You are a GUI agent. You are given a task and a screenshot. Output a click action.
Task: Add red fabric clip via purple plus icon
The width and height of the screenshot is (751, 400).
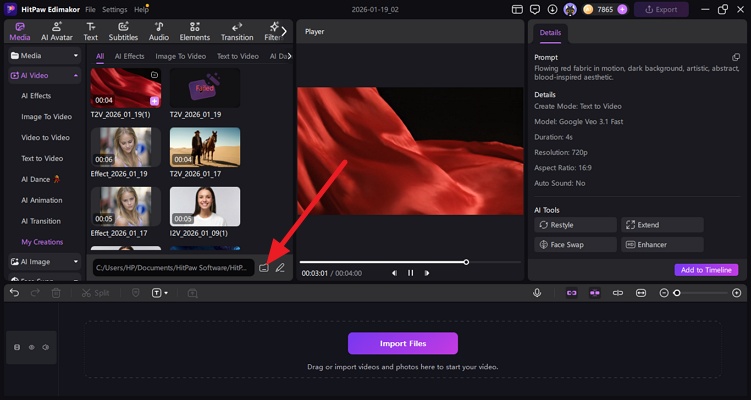pos(154,101)
